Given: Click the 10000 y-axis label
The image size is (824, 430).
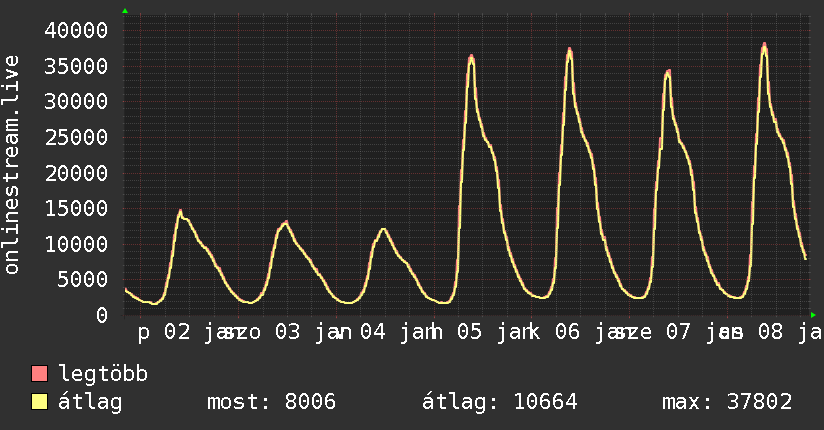Looking at the screenshot, I should [x=76, y=244].
